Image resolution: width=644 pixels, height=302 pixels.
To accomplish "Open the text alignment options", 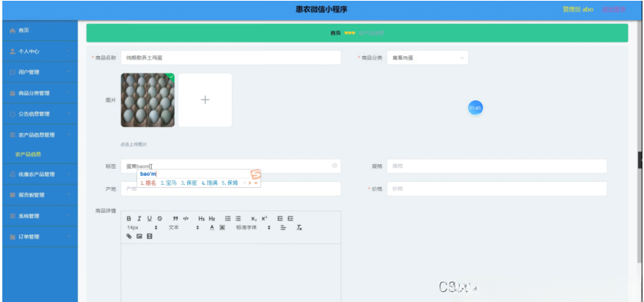I will point(283,227).
